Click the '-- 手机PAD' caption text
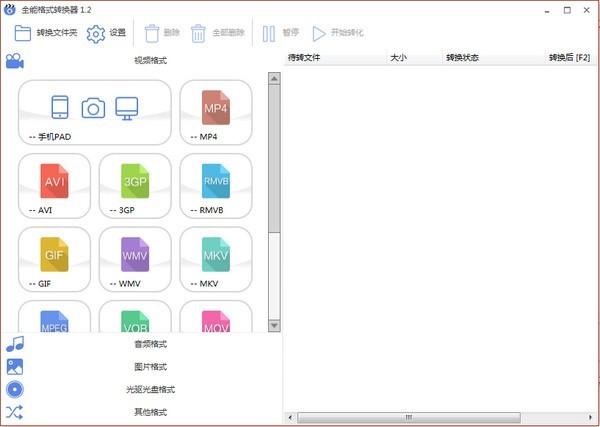The height and width of the screenshot is (427, 600). [50, 137]
